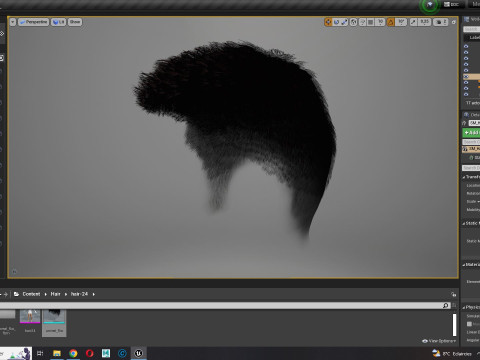Viewport: 480px width, 360px height.
Task: Open the blue C app on taskbar
Action: point(122,353)
